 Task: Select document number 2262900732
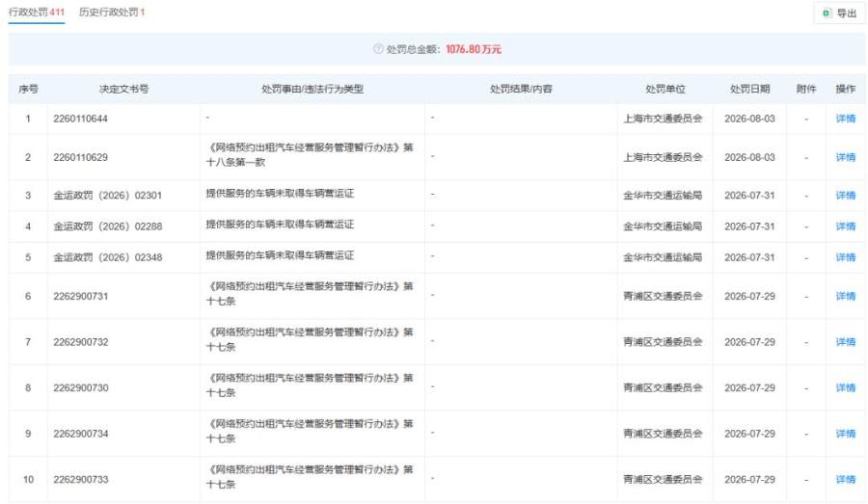[x=81, y=342]
